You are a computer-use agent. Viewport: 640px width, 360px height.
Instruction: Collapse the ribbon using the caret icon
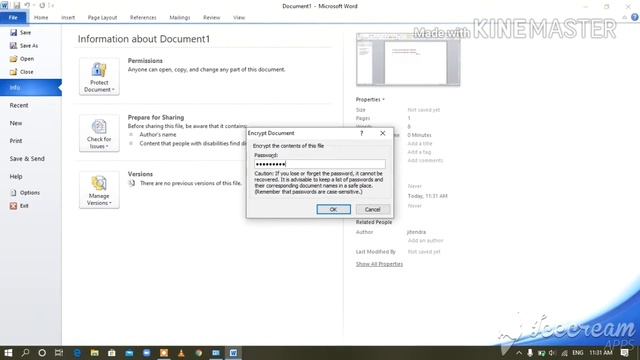(624, 18)
